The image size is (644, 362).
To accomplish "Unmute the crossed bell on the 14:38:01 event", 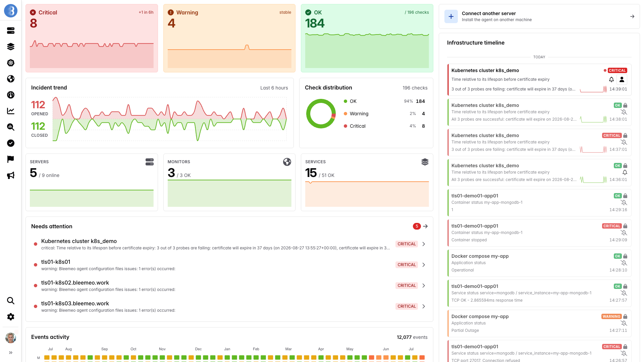I will (x=624, y=112).
